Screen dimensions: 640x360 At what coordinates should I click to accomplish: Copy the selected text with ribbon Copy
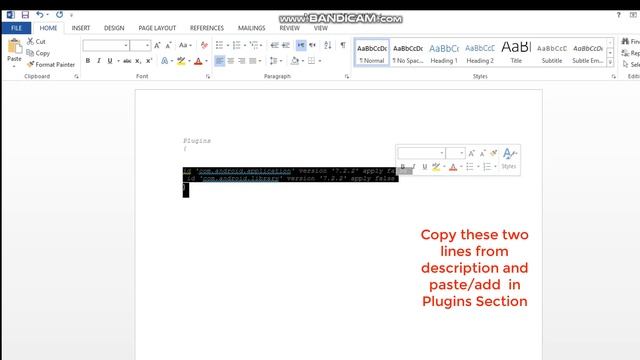[38, 53]
